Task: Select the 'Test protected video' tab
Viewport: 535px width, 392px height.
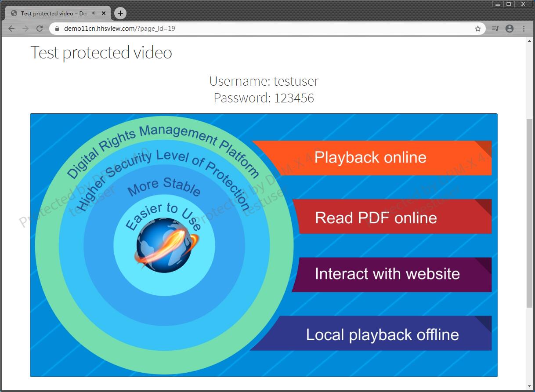Action: tap(53, 13)
